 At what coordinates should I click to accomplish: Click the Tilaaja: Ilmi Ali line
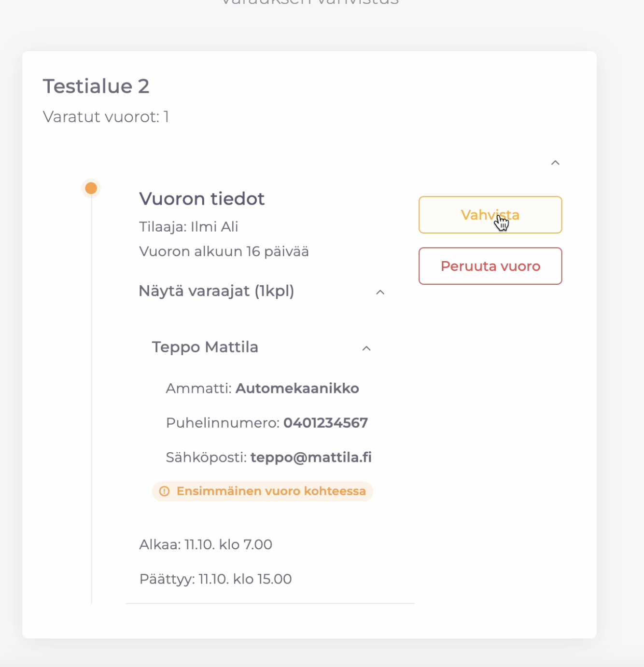189,227
